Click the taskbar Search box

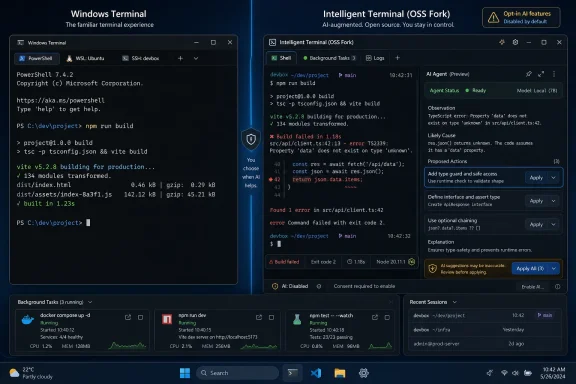point(237,373)
